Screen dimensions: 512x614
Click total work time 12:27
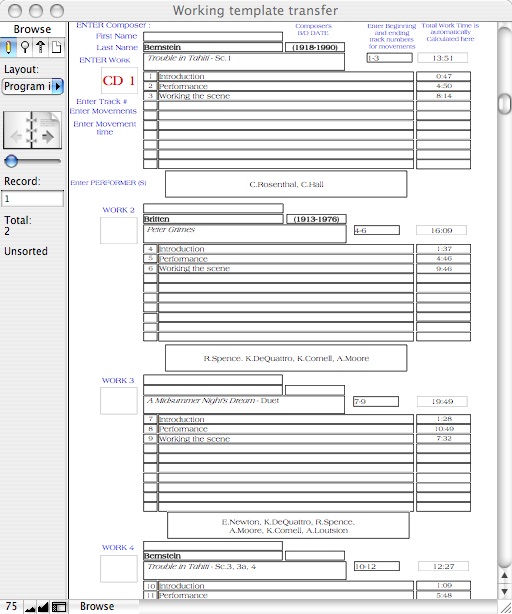(443, 566)
